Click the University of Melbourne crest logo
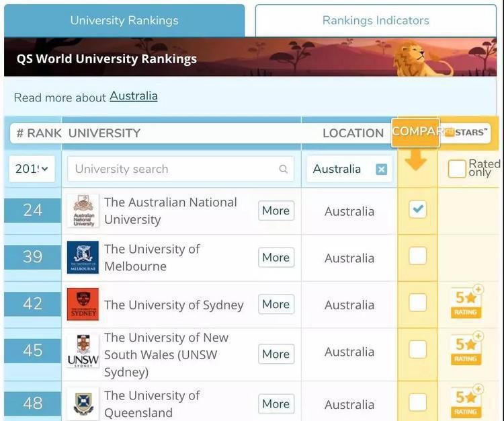The width and height of the screenshot is (504, 421). click(83, 258)
